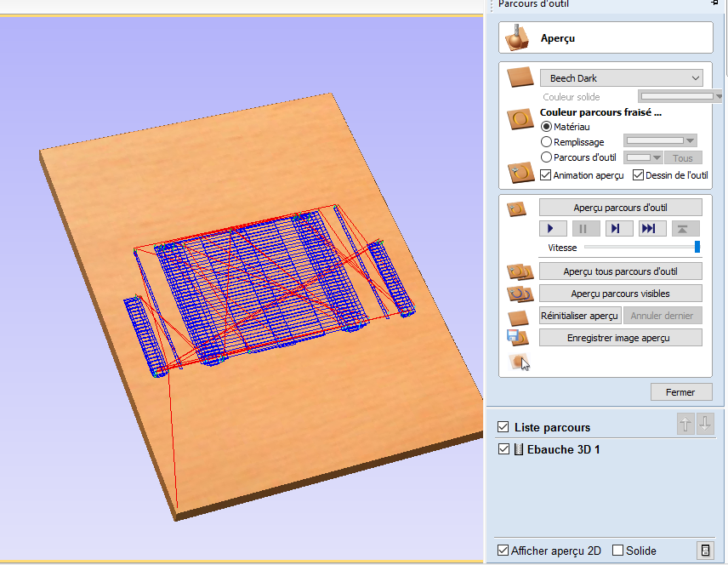This screenshot has height=565, width=728.
Task: Click the Annuler dernier button
Action: coord(662,316)
